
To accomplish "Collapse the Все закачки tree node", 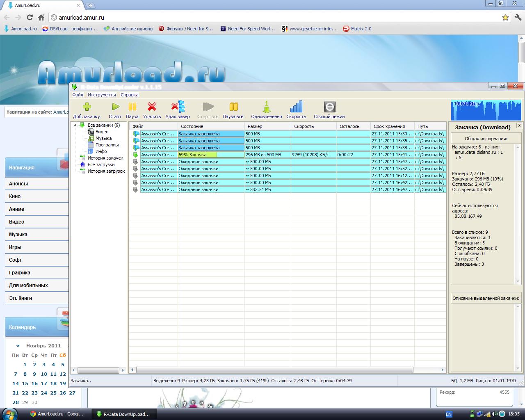I will pyautogui.click(x=75, y=125).
